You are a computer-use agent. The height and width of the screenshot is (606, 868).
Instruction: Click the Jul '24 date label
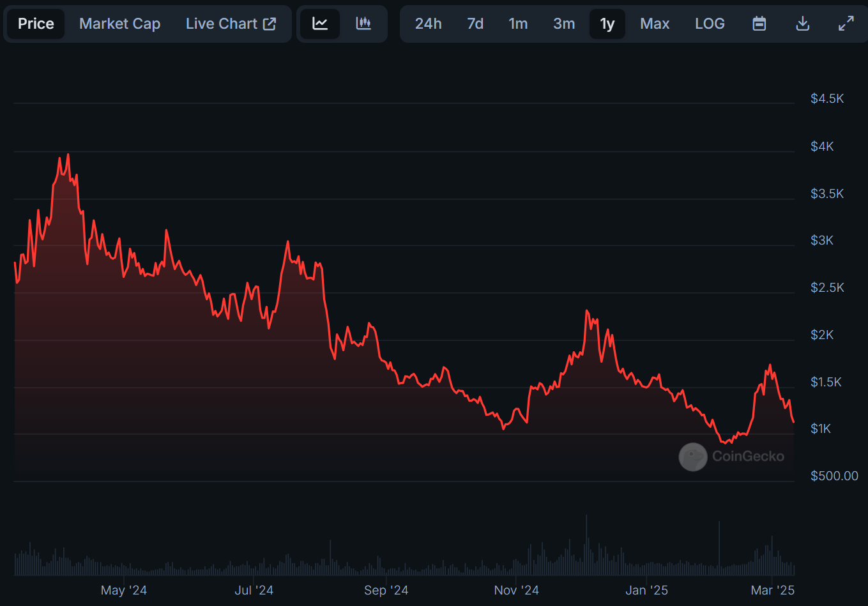pos(254,590)
